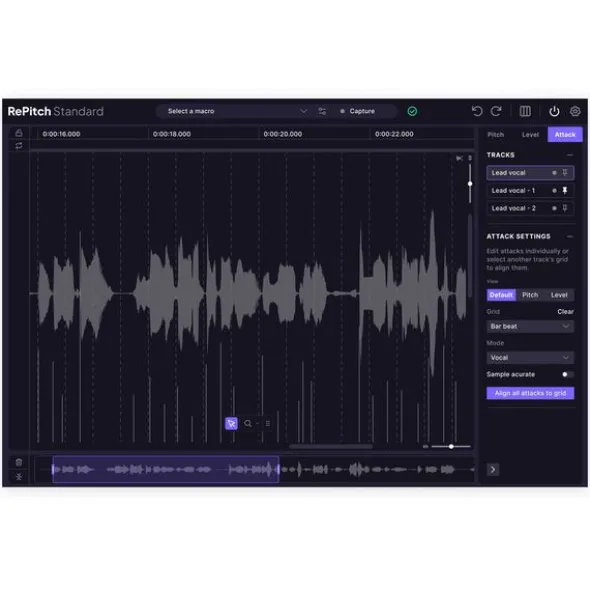
Task: Open macro settings sliders icon
Action: tap(322, 111)
